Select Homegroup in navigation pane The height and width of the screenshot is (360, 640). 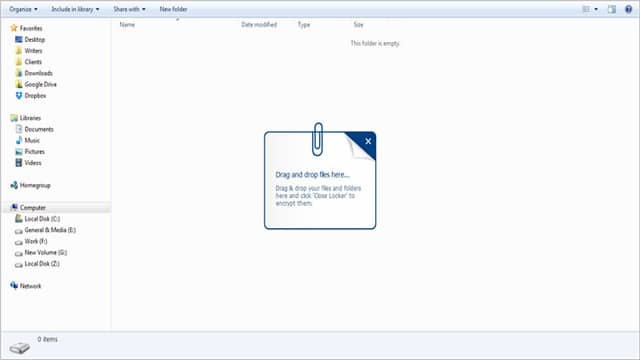35,185
